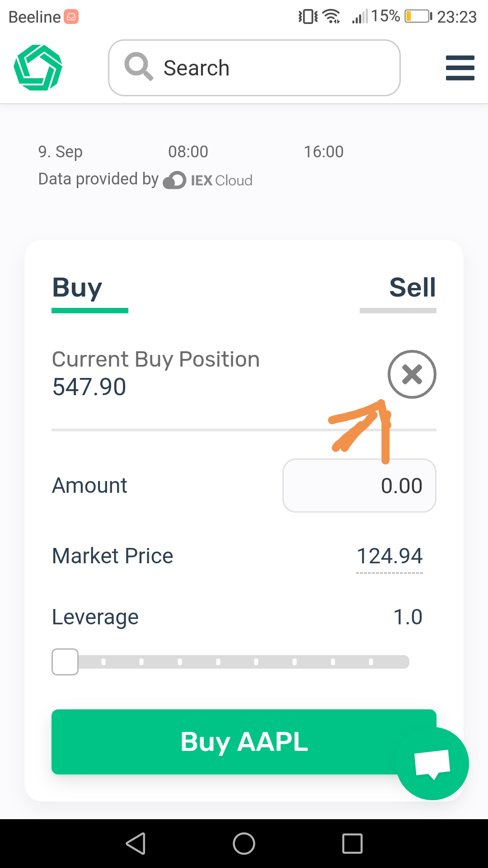
Task: Tap the search magnifier icon
Action: pos(138,66)
